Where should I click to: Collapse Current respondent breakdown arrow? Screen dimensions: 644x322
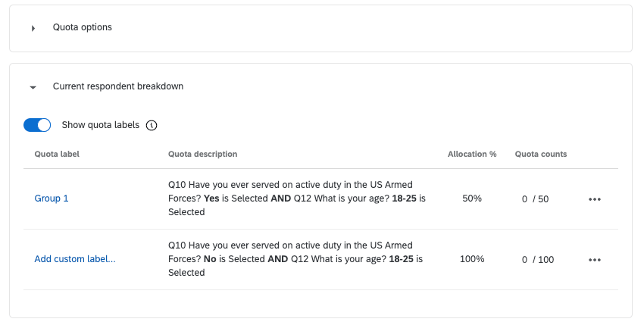(x=33, y=87)
